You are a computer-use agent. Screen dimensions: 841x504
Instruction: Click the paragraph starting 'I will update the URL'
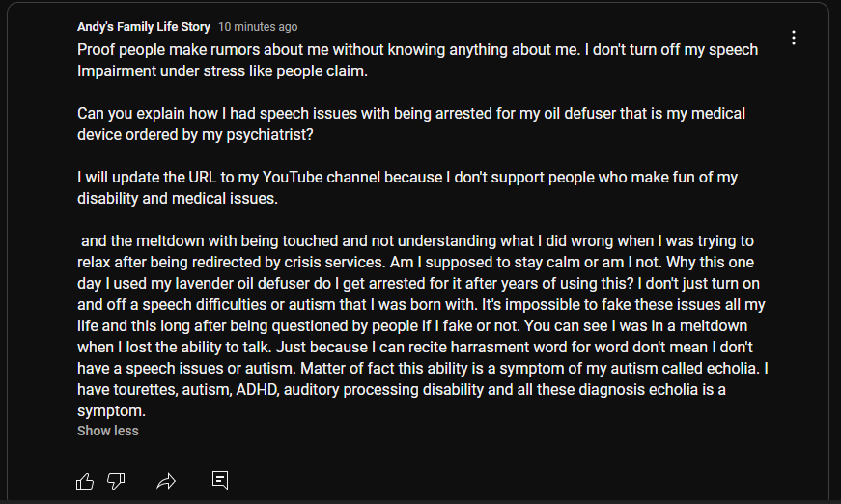[x=407, y=187]
